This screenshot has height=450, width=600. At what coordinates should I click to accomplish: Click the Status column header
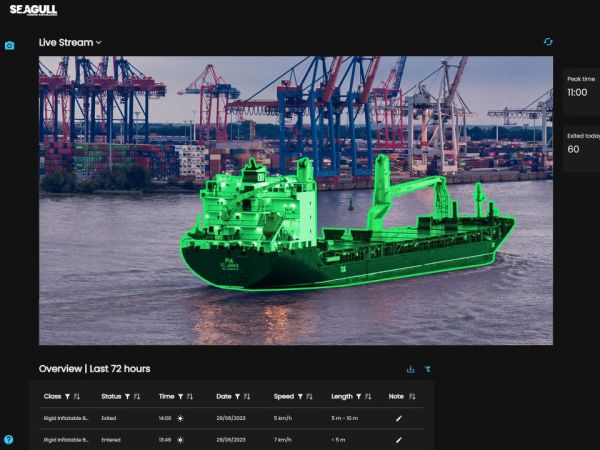click(x=111, y=396)
